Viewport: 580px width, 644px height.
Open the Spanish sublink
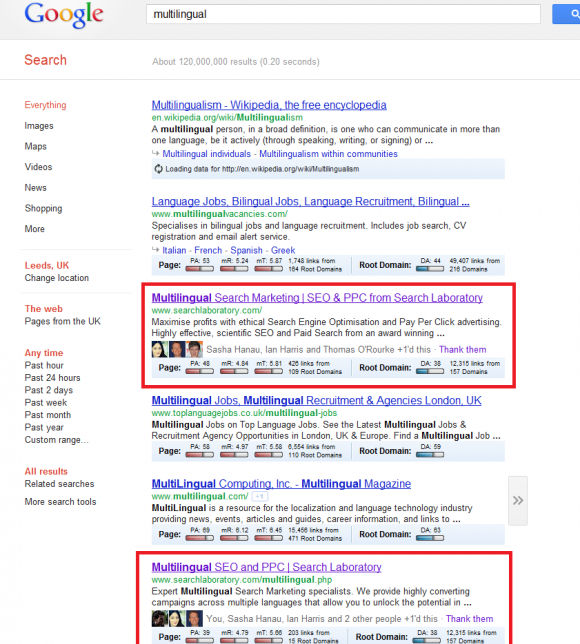tap(246, 251)
